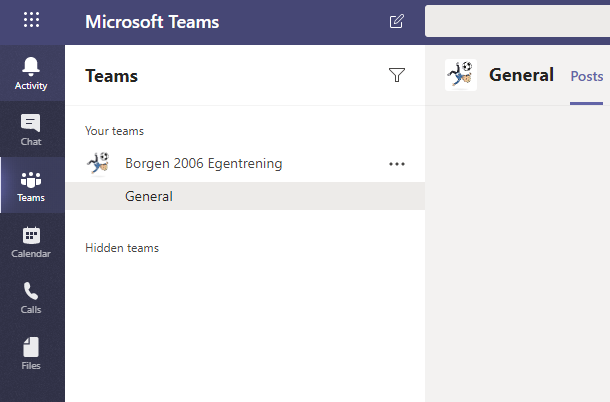Filter the teams list

(x=397, y=75)
